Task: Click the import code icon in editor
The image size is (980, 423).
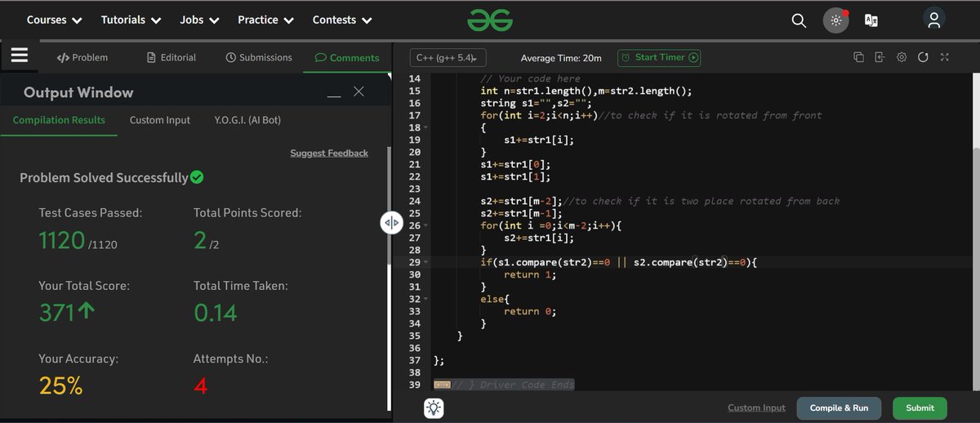Action: 880,57
